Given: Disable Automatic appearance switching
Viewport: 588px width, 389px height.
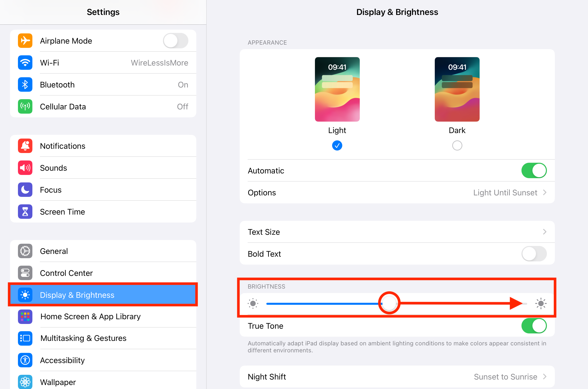Looking at the screenshot, I should tap(534, 170).
